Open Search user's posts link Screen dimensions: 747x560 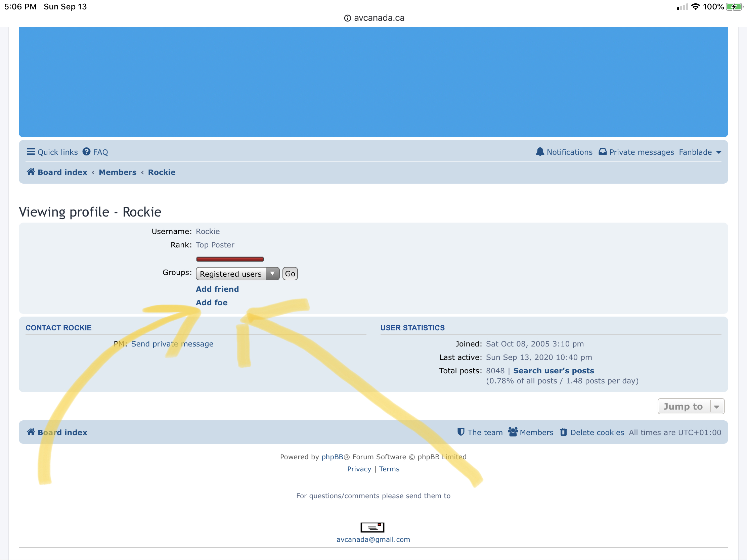point(554,371)
